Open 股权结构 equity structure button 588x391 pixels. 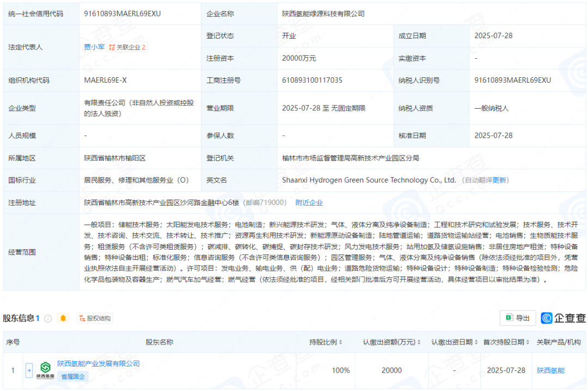click(95, 318)
